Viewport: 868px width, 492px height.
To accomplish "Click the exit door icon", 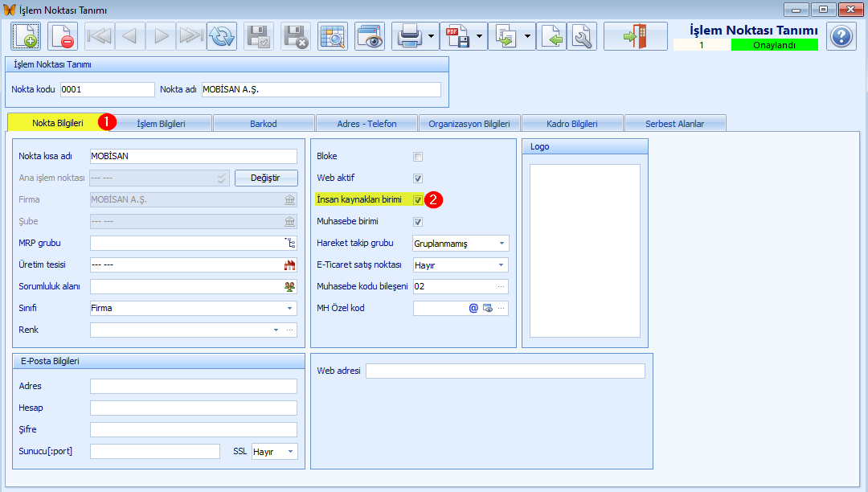I will coord(635,36).
